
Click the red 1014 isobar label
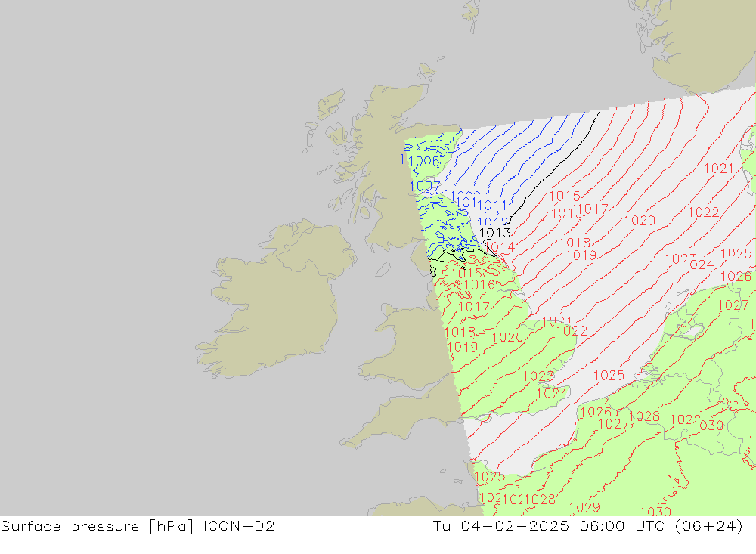click(499, 246)
